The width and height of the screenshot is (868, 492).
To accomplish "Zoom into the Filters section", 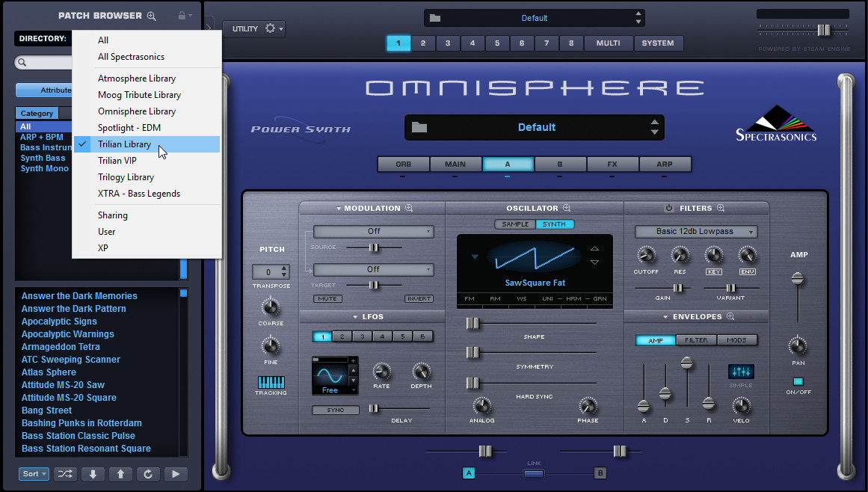I will [x=720, y=208].
